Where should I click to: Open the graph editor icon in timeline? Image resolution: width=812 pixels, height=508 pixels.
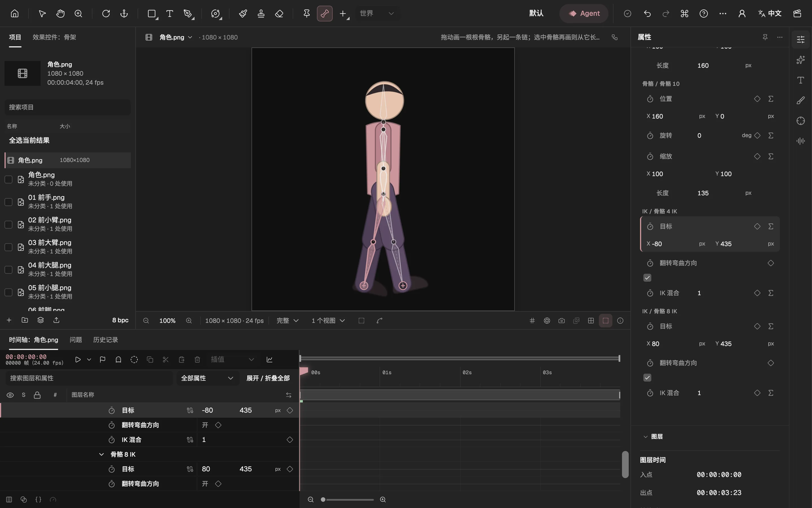pyautogui.click(x=270, y=360)
